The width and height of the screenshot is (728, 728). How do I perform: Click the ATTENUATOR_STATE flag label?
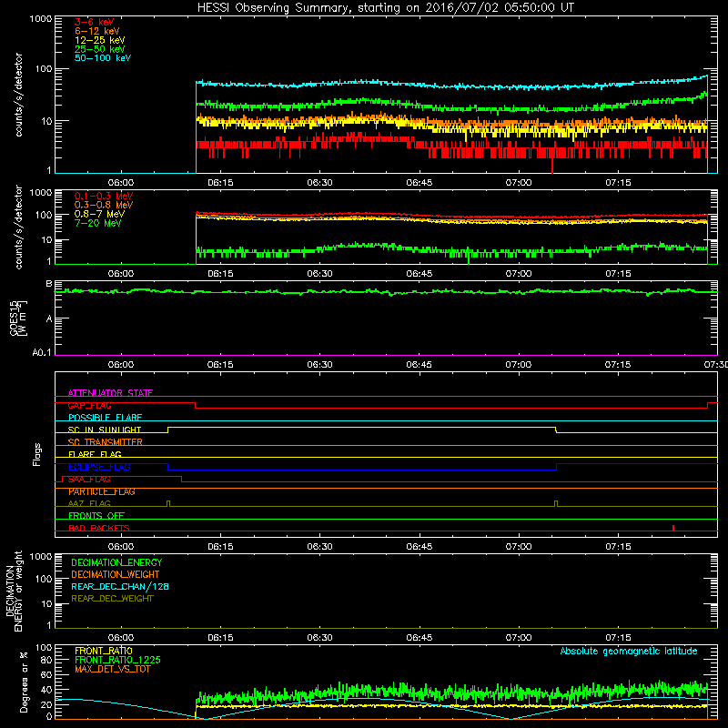pos(110,393)
